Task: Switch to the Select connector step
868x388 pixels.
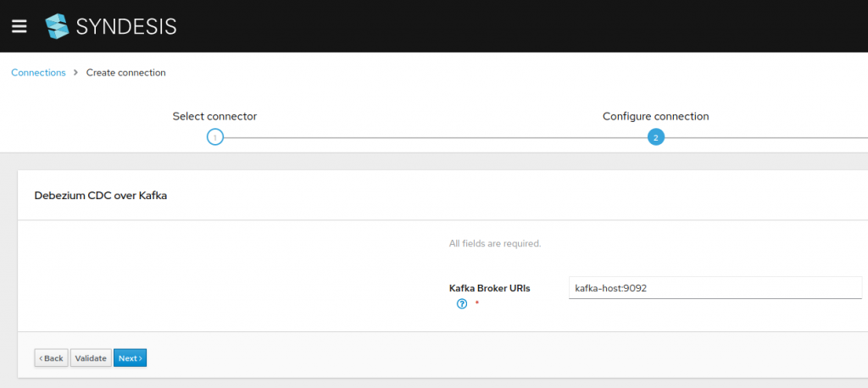Action: tap(214, 116)
